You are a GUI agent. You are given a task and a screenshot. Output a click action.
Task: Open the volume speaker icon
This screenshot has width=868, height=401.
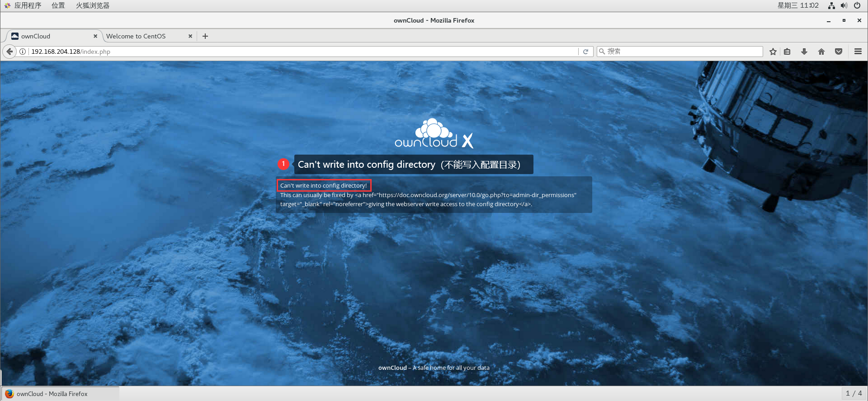click(844, 5)
